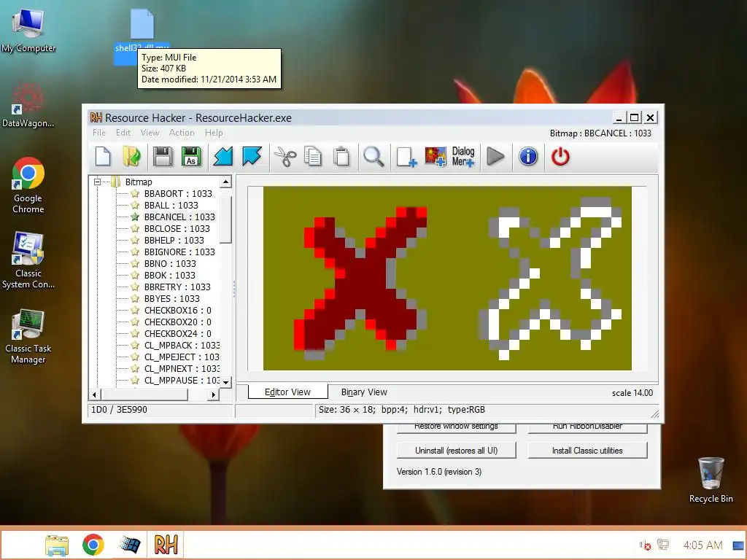This screenshot has width=747, height=560.
Task: Select the My Computer desktop icon
Action: coord(28,31)
